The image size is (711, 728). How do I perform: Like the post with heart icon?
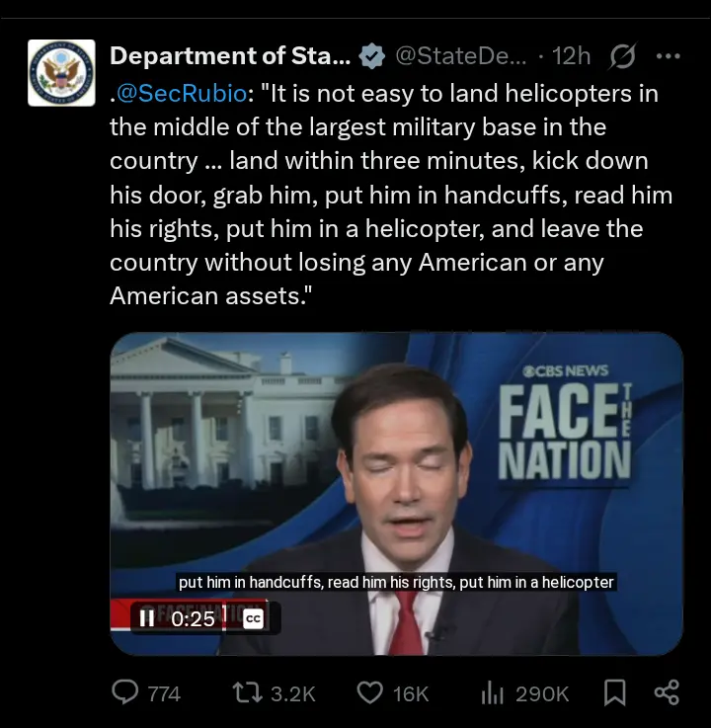click(x=369, y=693)
